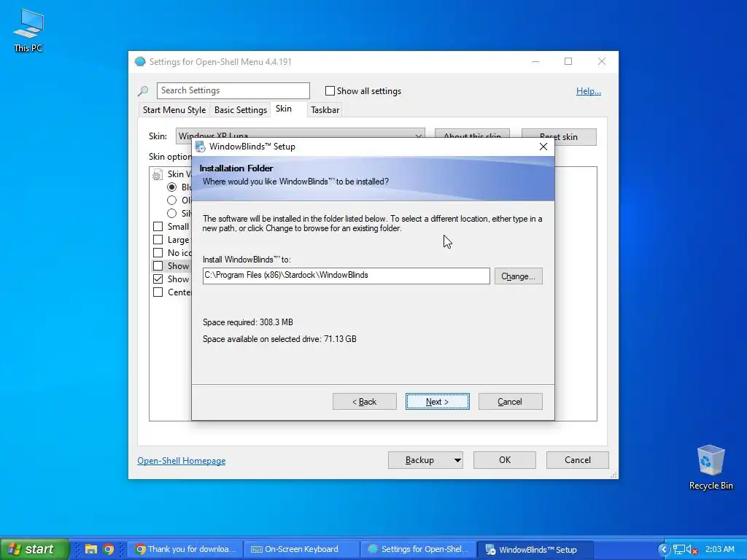Click the Open-Shell icon in the Settings title bar
The height and width of the screenshot is (560, 747).
click(140, 61)
